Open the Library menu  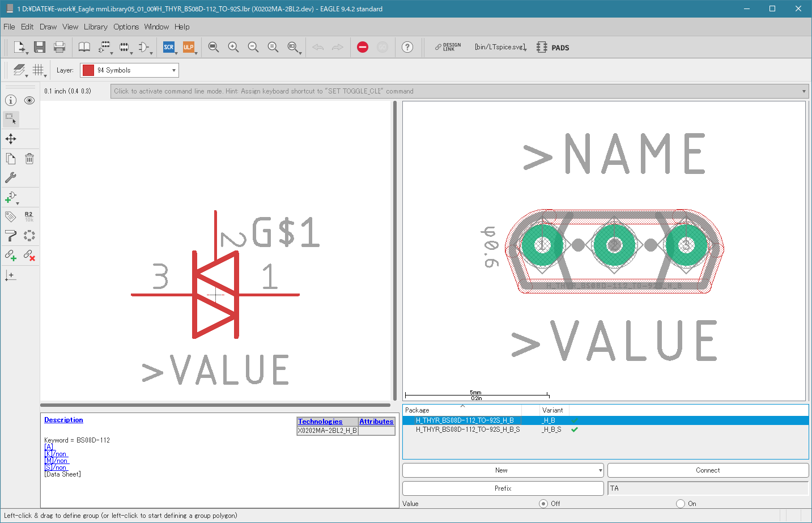click(95, 27)
